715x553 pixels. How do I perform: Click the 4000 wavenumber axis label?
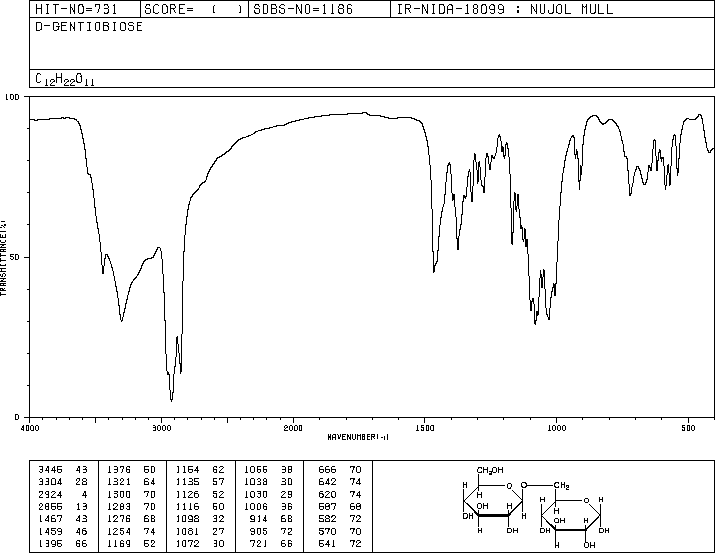coord(30,428)
